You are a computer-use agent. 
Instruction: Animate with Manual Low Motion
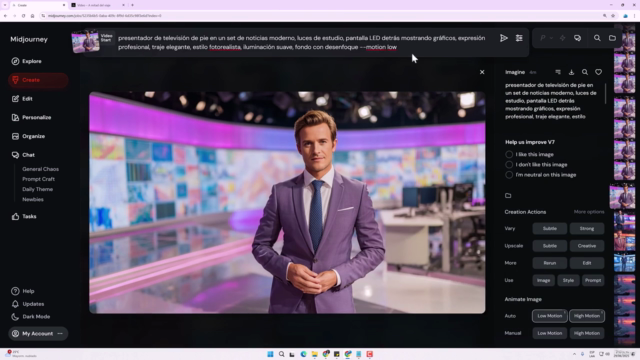(550, 333)
